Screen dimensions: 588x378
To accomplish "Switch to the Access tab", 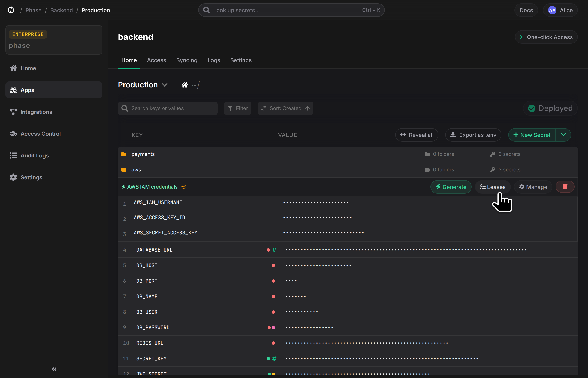I will click(x=156, y=60).
